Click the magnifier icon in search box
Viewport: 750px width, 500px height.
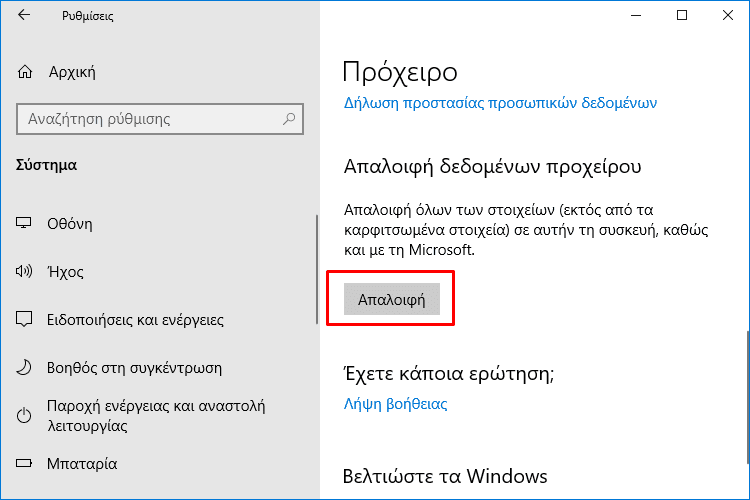(289, 119)
